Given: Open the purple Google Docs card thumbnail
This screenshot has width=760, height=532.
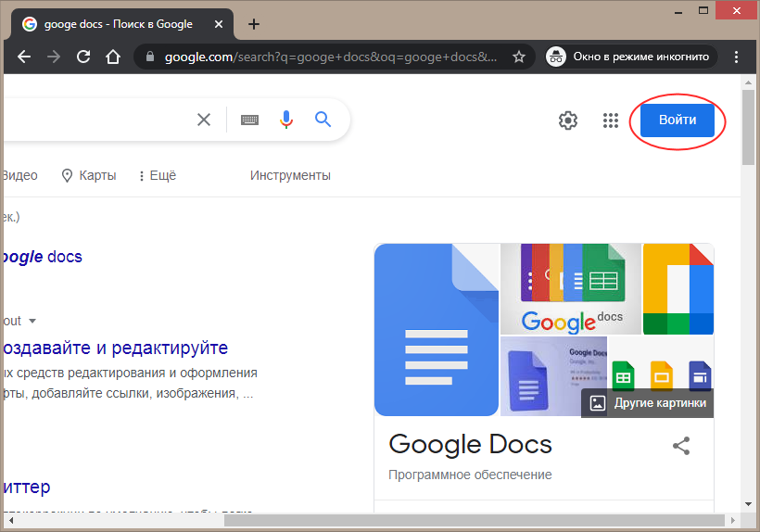Looking at the screenshot, I should pyautogui.click(x=553, y=376).
